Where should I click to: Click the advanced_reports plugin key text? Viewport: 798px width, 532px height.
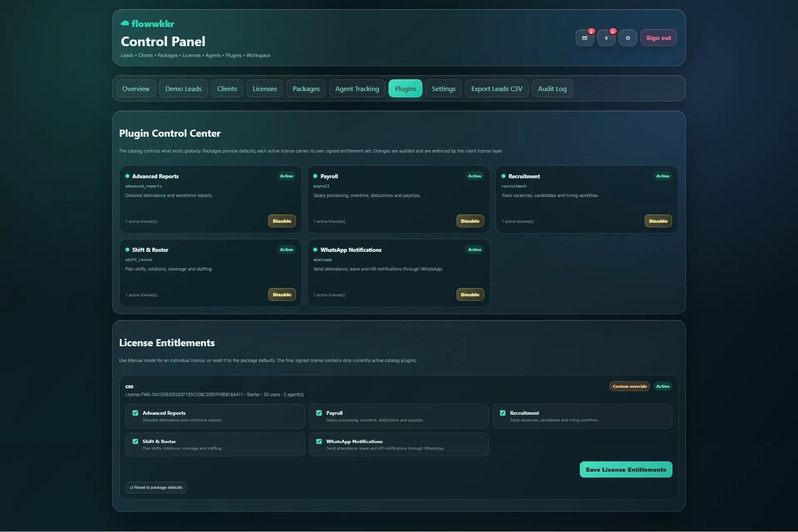click(x=143, y=186)
